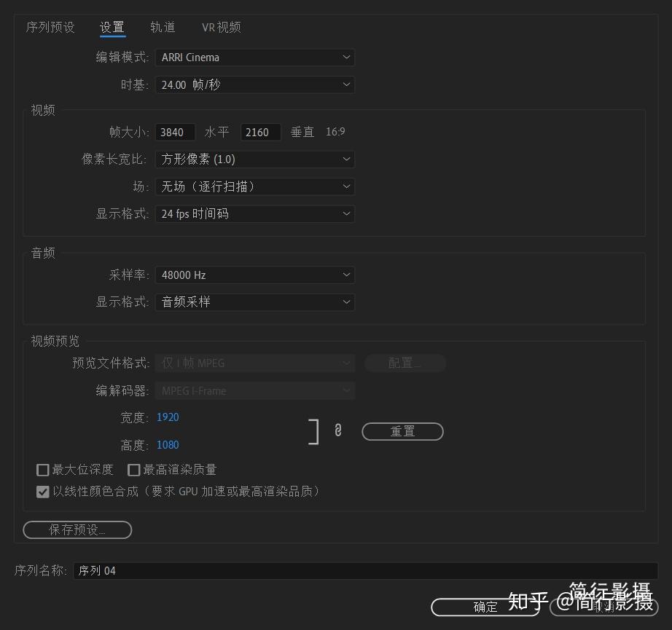
Task: Switch to the 序列预设 tab
Action: [x=50, y=28]
